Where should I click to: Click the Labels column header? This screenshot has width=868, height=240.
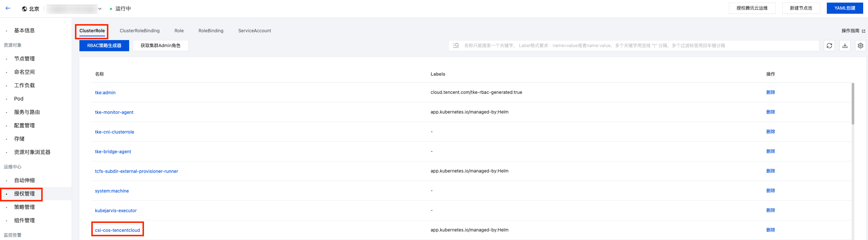tap(438, 74)
